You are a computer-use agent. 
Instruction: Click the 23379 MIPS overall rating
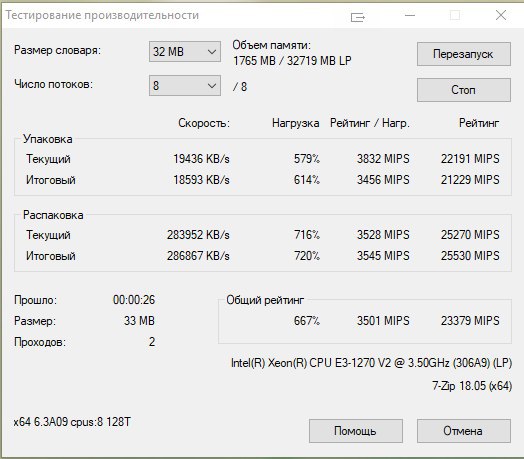coord(470,321)
